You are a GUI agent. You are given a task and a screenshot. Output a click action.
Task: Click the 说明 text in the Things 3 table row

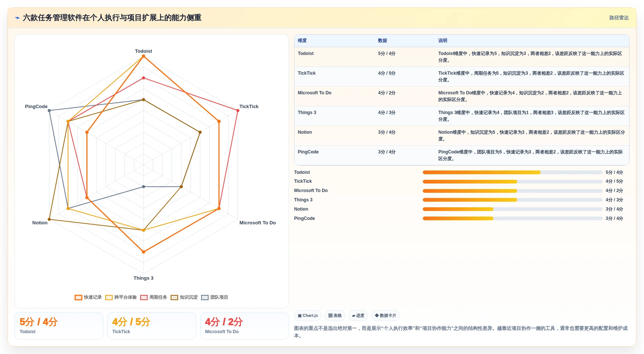tap(531, 116)
